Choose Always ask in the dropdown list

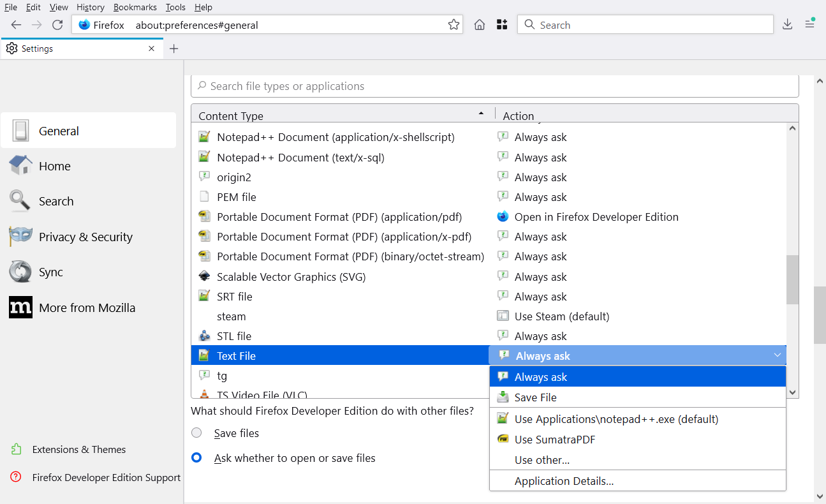[x=638, y=377]
